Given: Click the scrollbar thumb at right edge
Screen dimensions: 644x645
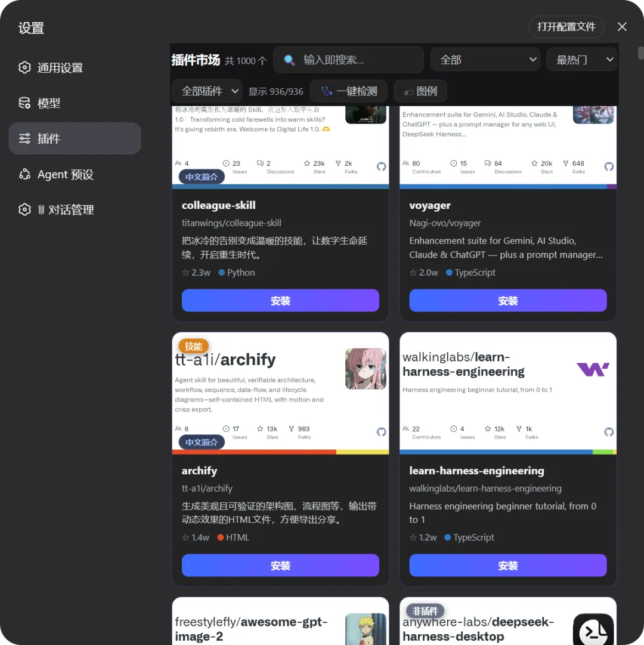Looking at the screenshot, I should point(640,53).
